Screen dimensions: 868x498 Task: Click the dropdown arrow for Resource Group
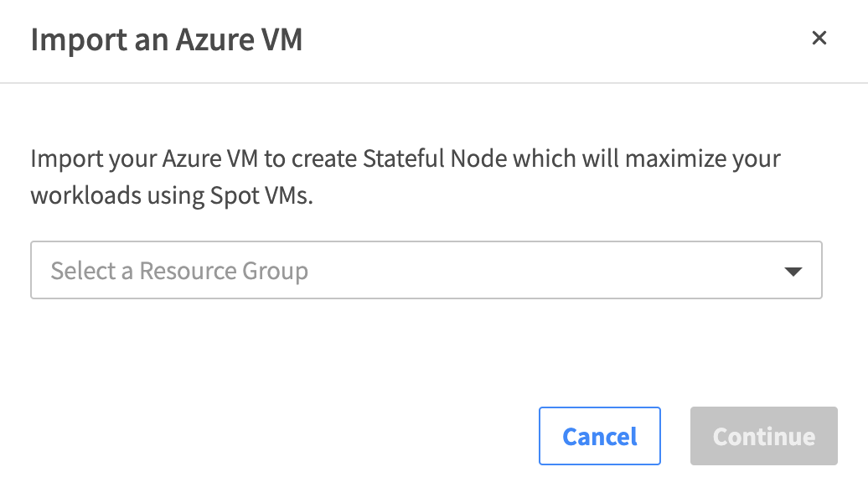click(x=792, y=272)
